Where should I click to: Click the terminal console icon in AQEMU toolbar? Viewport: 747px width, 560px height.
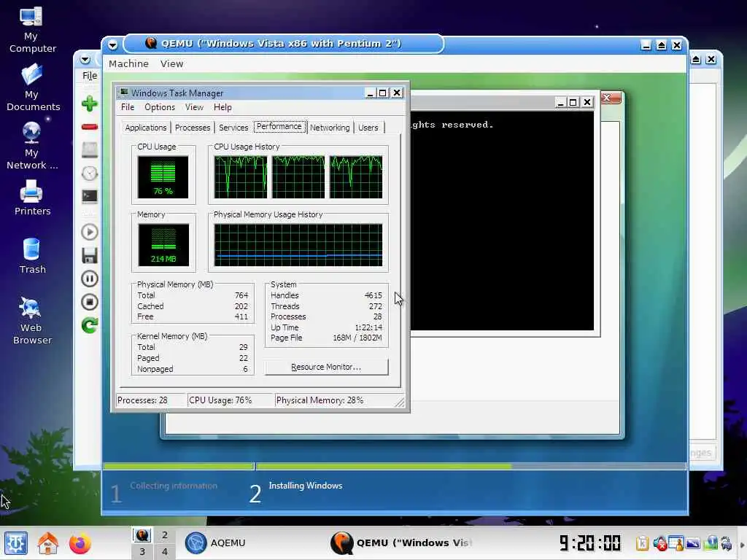(89, 196)
